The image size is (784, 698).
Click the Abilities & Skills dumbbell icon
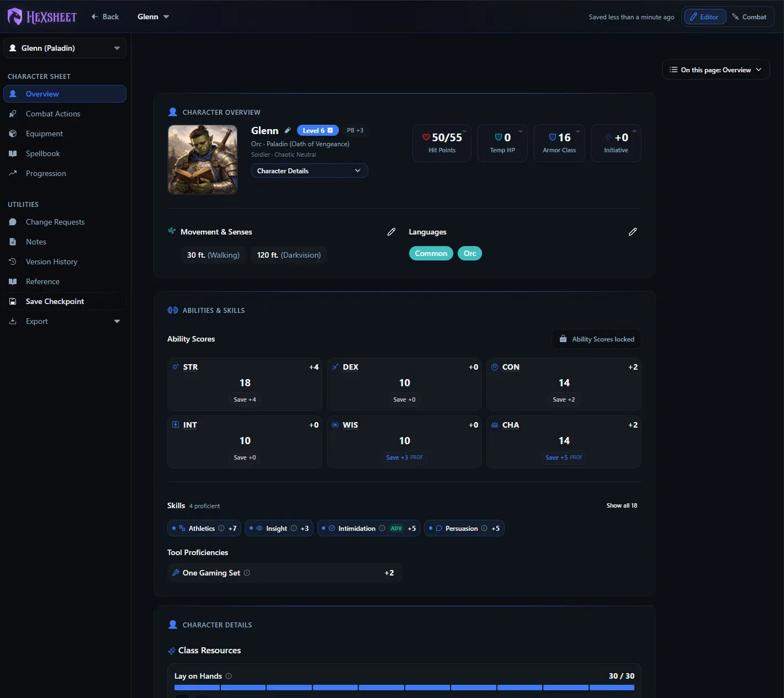tap(173, 310)
